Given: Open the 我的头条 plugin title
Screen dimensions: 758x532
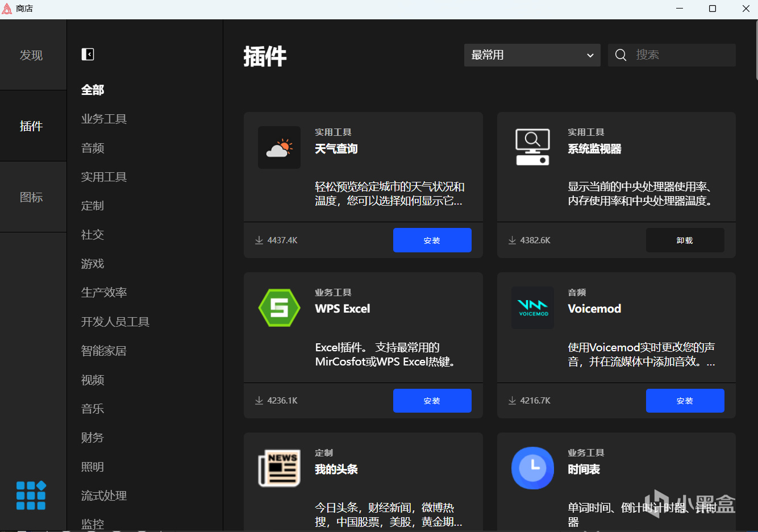Looking at the screenshot, I should coord(336,469).
